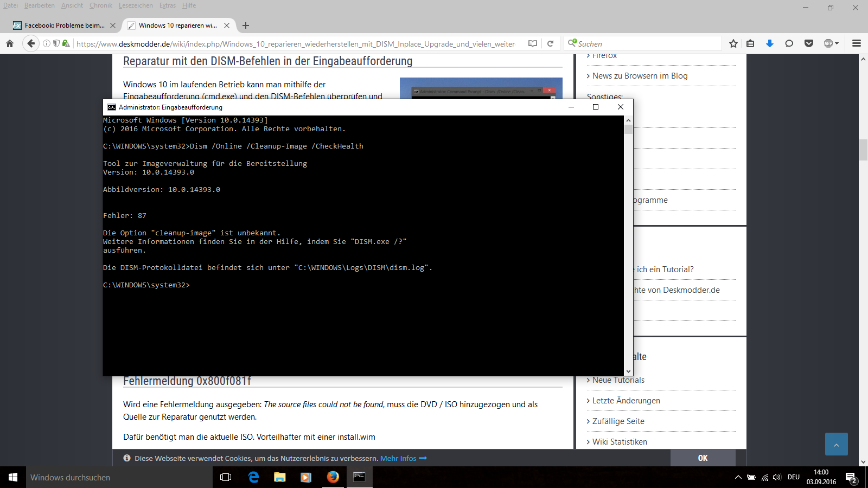Open the Lesezeichen menu
Viewport: 868px width, 488px height.
coord(136,5)
